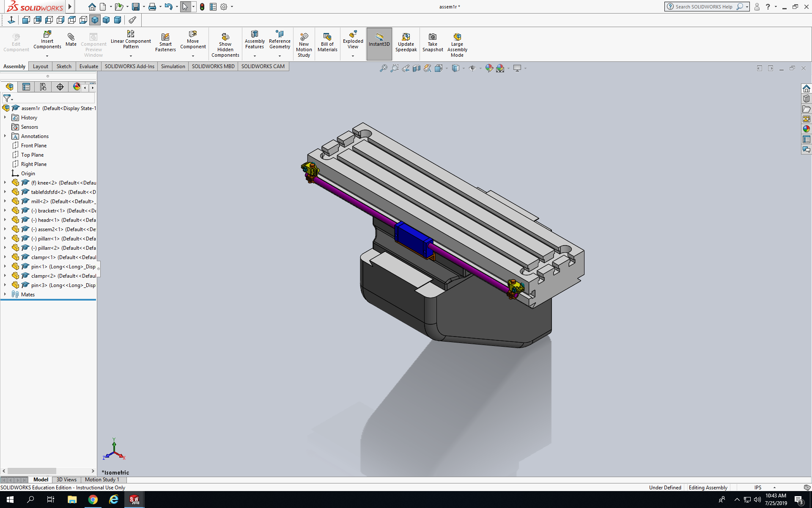Open the Motion Study 1 tab

click(x=102, y=480)
